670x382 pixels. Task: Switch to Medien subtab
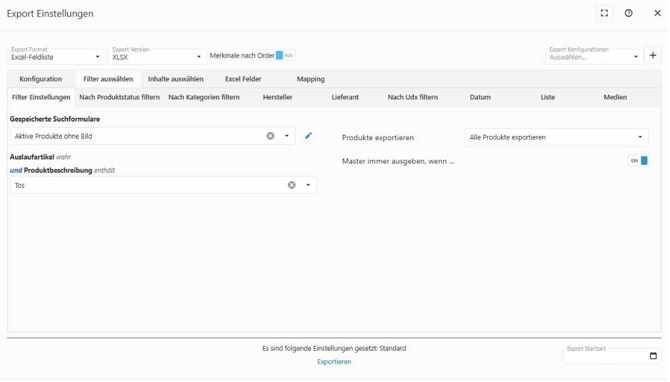pos(616,97)
